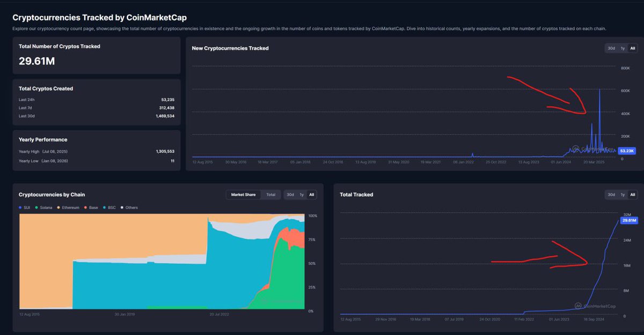This screenshot has height=335, width=644.
Task: Click the 53.23K value label on new cryptos chart
Action: [627, 151]
